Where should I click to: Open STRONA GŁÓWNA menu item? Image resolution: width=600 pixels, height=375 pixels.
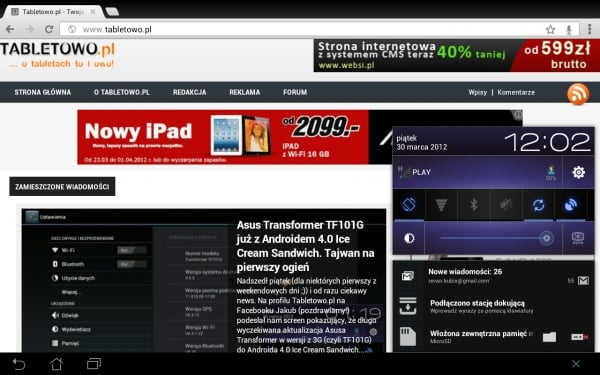coord(42,92)
